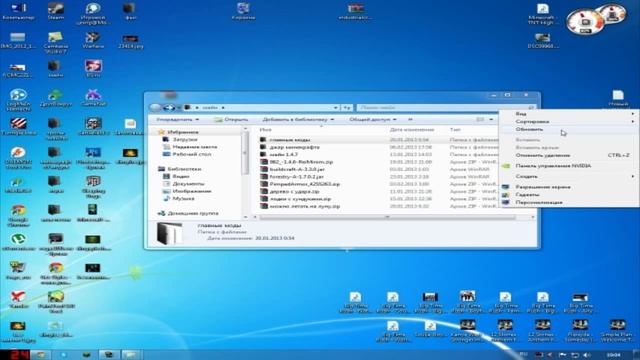Expand the Создать submenu
Image resolution: width=640 pixels, height=360 pixels.
pos(569,176)
